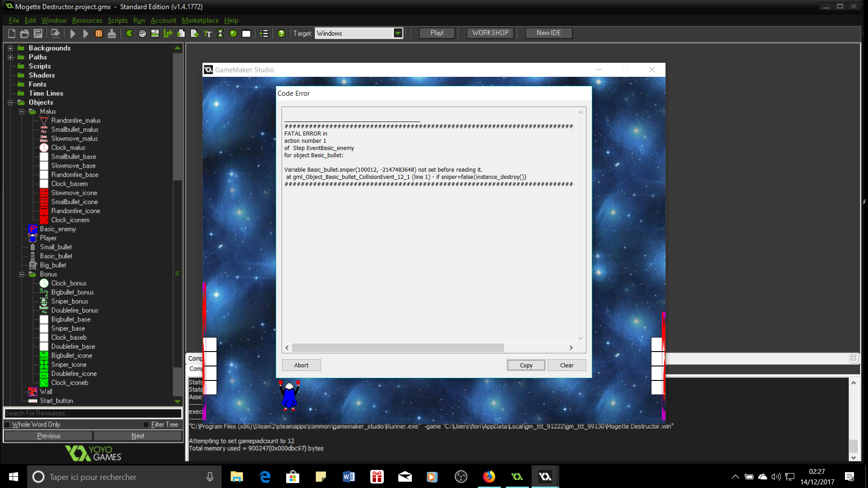Click the error dialog horizontal scrollbar thumb

(x=398, y=347)
